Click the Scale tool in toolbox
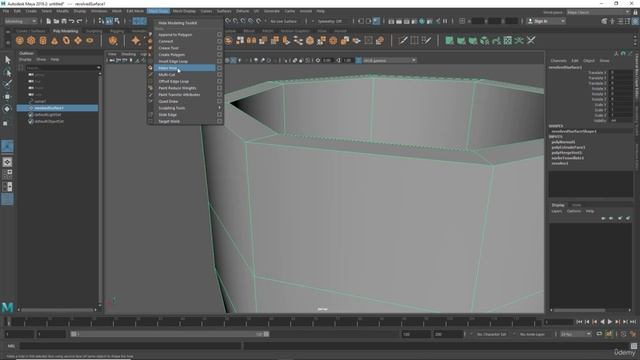Viewport: 640px width, 360px height. (6, 123)
